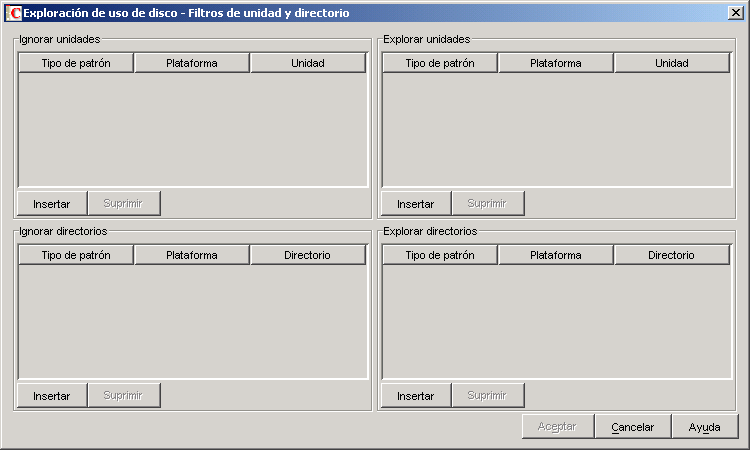
Task: Select Tipo de patrón header in Ignorar directorios
Action: [76, 255]
